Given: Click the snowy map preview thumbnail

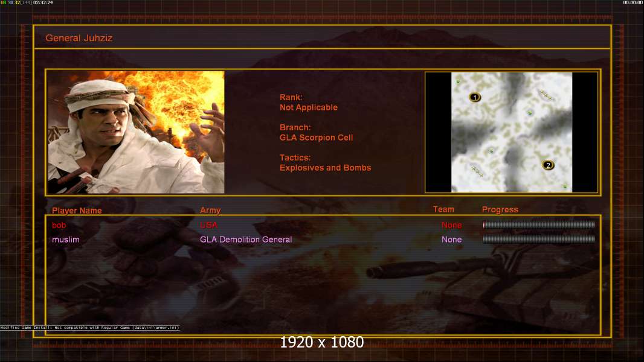Looking at the screenshot, I should coord(511,132).
